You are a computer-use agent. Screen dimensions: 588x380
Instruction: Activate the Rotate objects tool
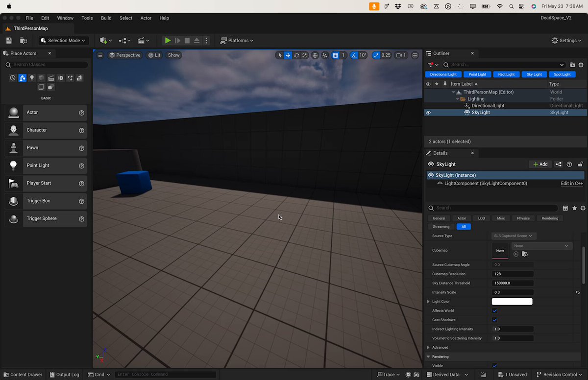coord(296,55)
